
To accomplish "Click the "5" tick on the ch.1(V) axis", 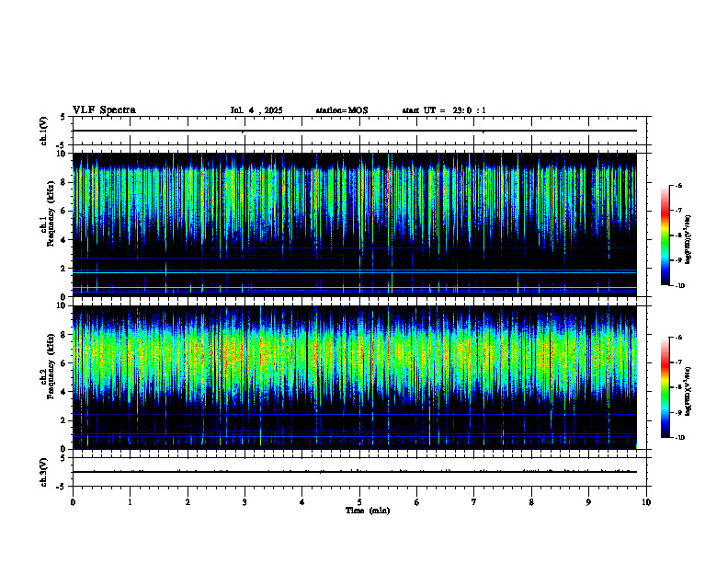I will pyautogui.click(x=63, y=117).
